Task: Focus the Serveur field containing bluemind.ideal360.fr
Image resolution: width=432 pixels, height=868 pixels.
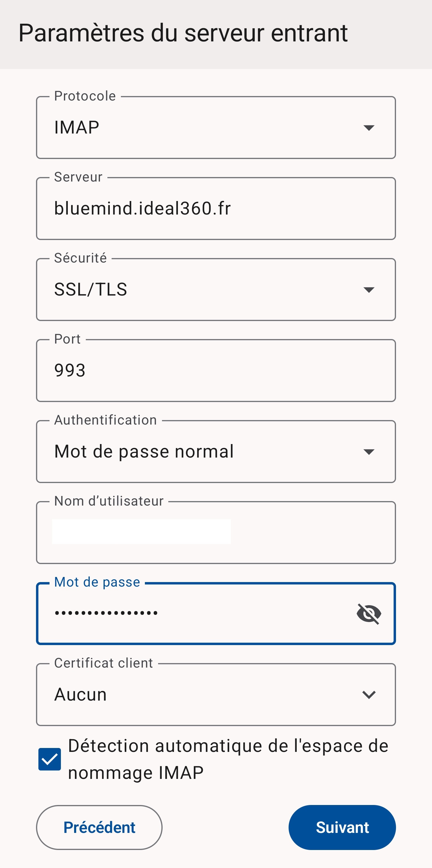Action: pos(216,209)
